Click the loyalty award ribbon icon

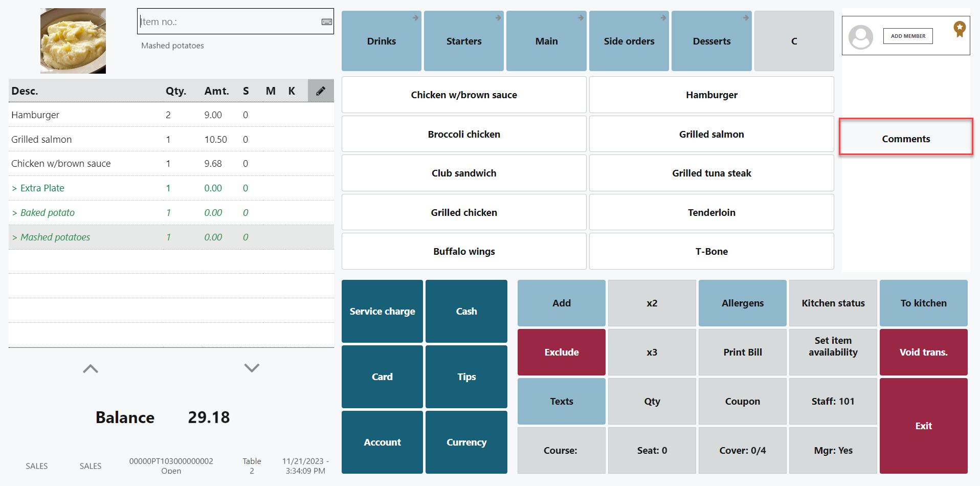[959, 29]
